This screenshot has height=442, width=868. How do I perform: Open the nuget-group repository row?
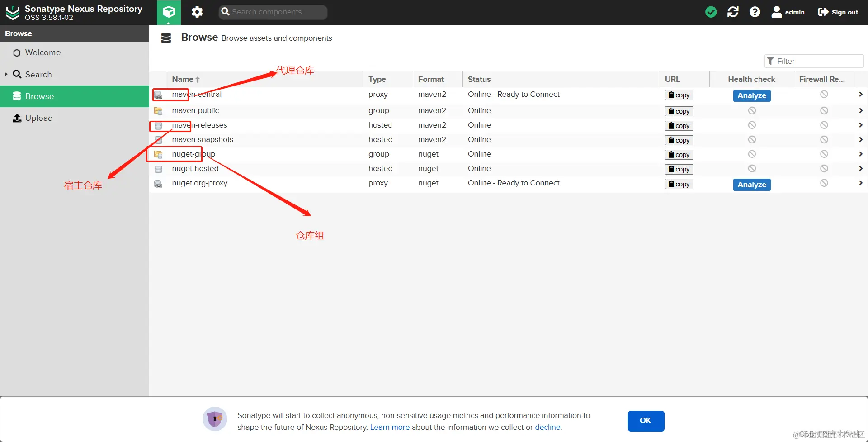509,154
